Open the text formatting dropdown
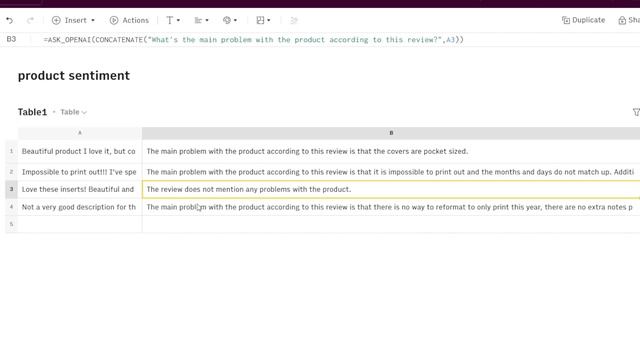 pyautogui.click(x=173, y=20)
